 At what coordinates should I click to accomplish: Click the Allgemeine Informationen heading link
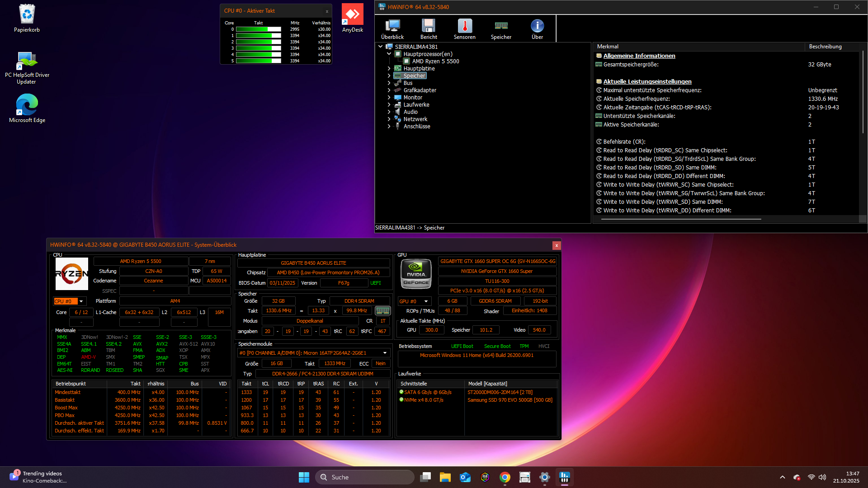[x=639, y=56]
